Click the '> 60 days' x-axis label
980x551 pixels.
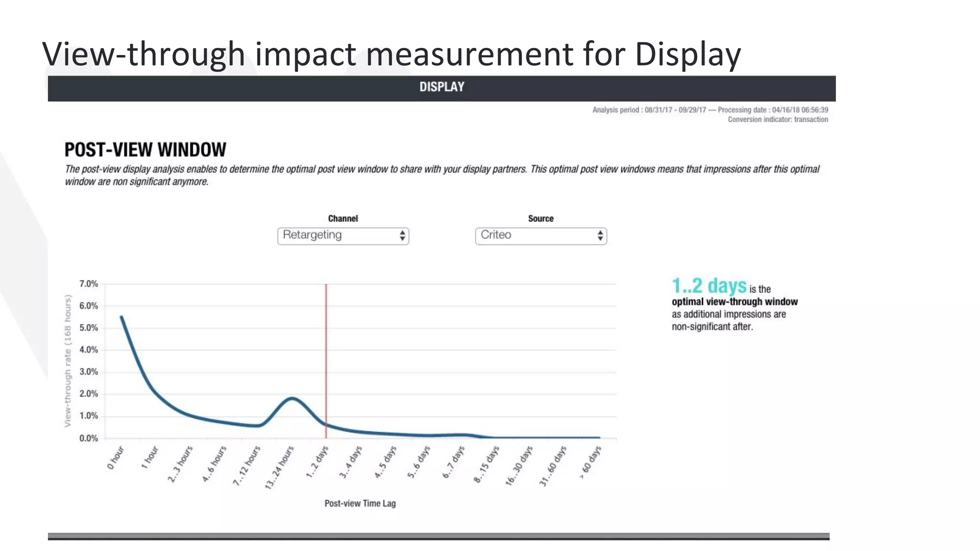pos(590,462)
